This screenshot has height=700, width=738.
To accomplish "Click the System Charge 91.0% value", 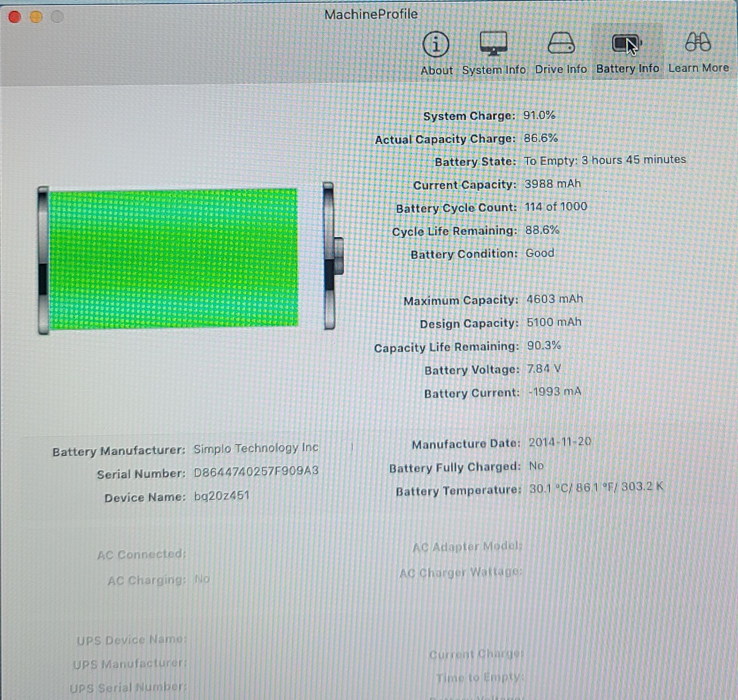I will [x=539, y=115].
